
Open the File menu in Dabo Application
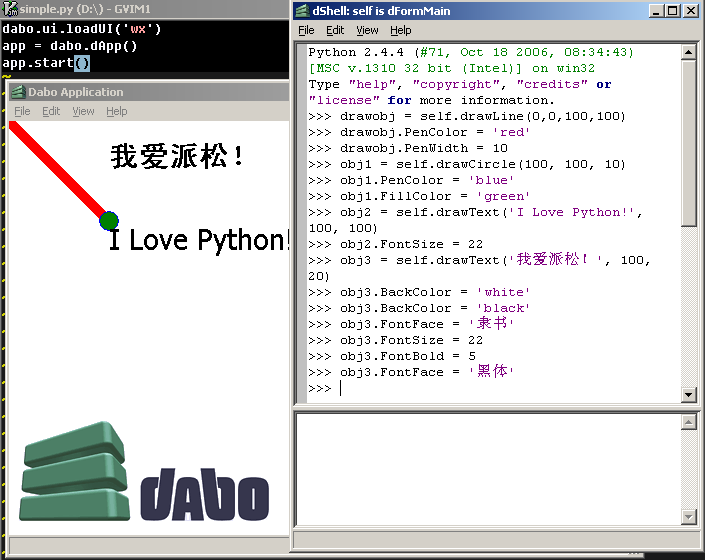pos(22,111)
